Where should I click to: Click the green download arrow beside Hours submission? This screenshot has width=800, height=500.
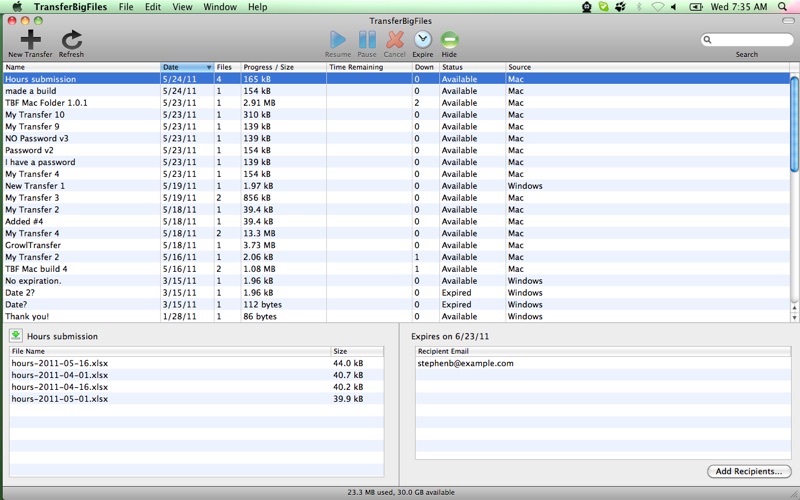point(16,335)
